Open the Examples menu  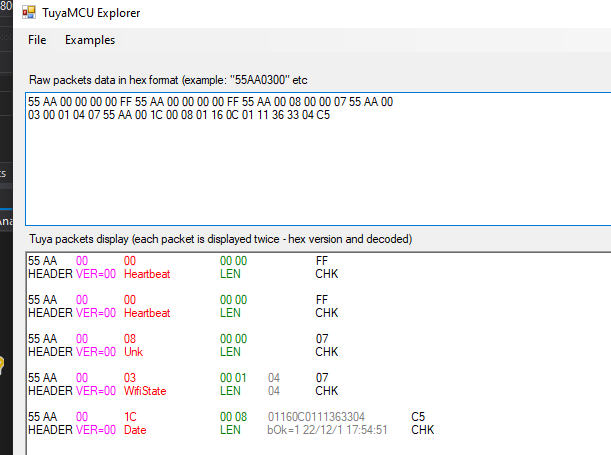tap(90, 40)
